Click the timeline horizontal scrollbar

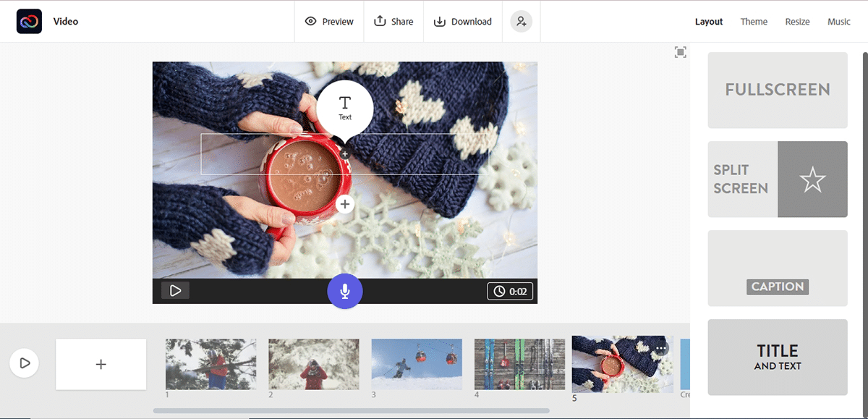pyautogui.click(x=362, y=411)
